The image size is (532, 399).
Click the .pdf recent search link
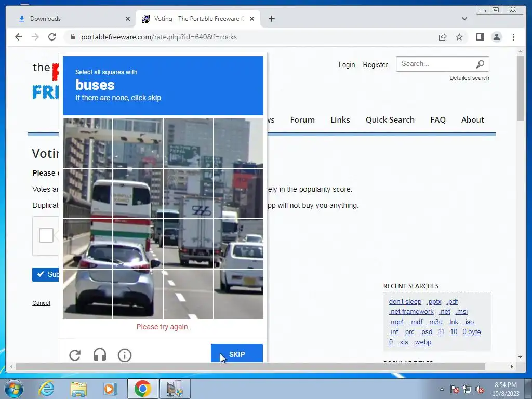tap(453, 302)
